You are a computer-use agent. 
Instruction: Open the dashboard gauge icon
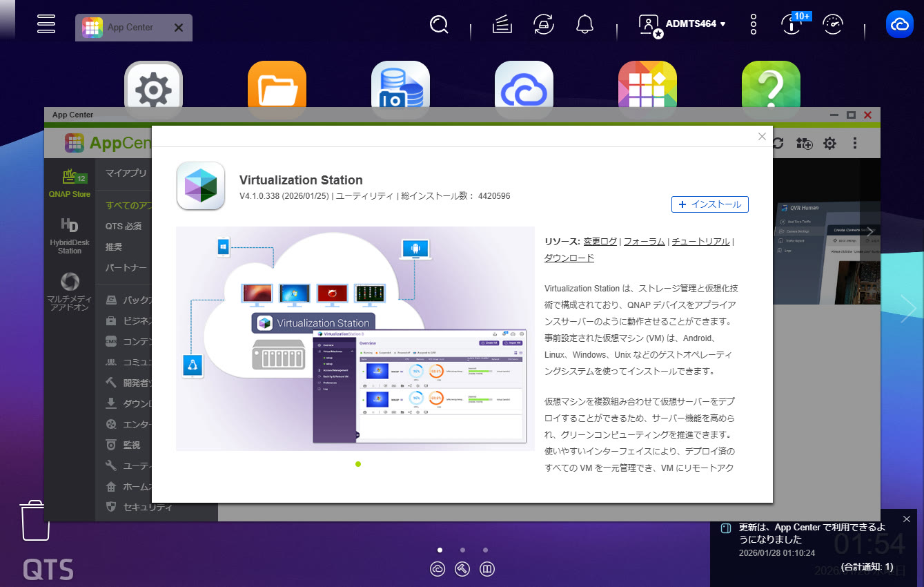pyautogui.click(x=833, y=25)
